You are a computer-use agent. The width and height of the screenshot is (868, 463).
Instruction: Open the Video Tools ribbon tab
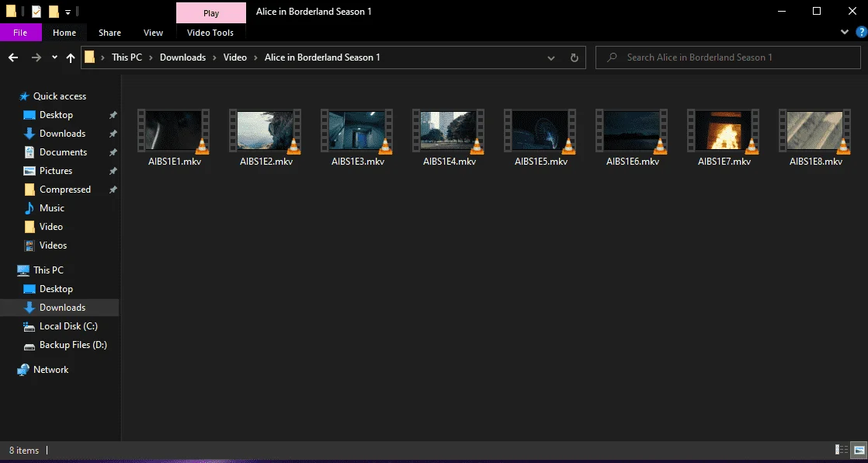(x=210, y=33)
